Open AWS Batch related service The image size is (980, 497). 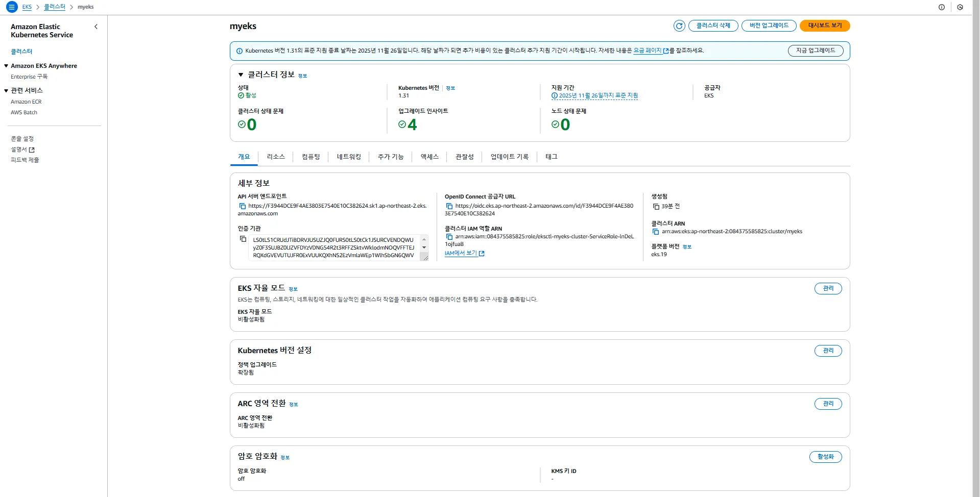pos(24,113)
